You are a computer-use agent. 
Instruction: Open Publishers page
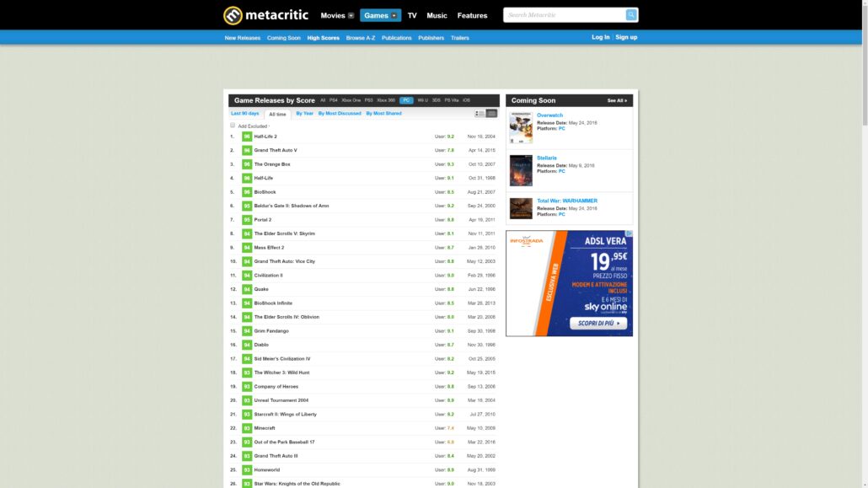431,38
